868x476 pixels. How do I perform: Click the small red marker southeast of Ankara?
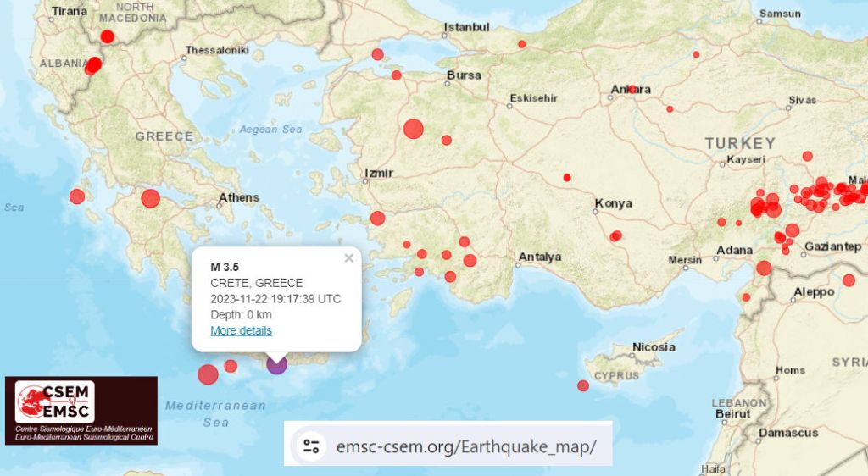(670, 108)
